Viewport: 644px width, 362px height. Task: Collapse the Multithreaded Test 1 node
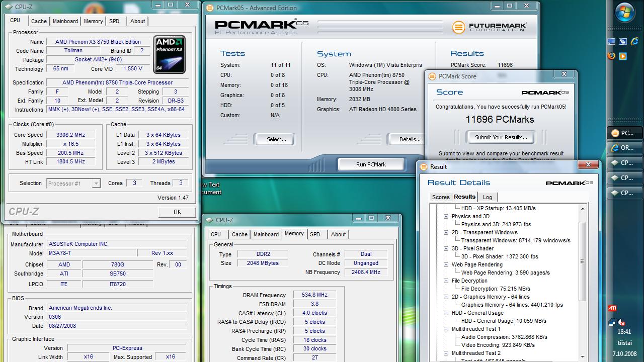446,329
